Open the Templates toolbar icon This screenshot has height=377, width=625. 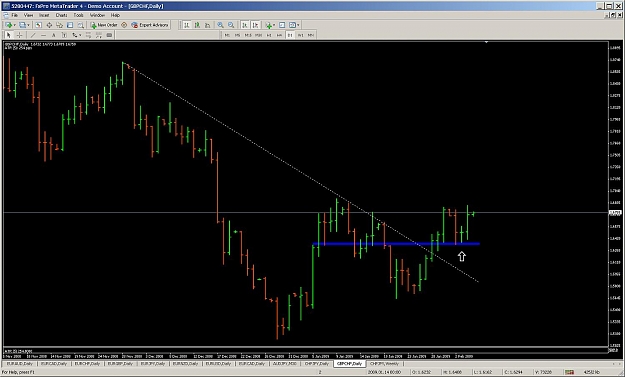[x=292, y=25]
